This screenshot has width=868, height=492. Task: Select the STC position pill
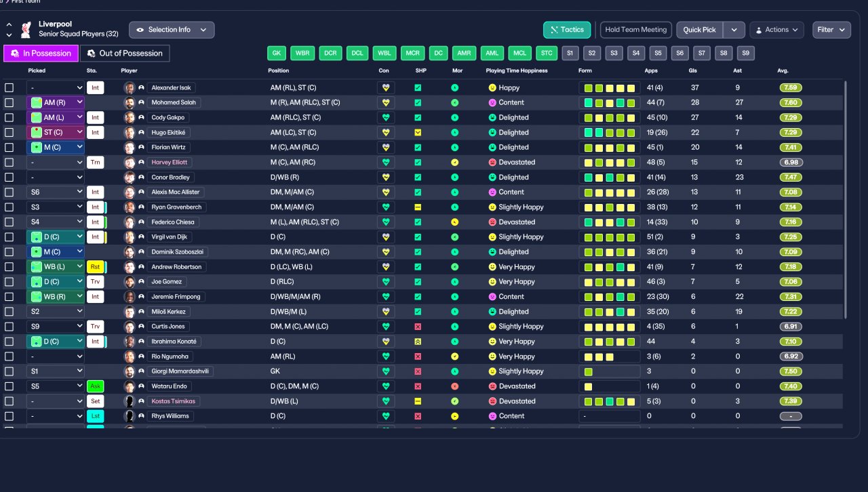pyautogui.click(x=546, y=53)
